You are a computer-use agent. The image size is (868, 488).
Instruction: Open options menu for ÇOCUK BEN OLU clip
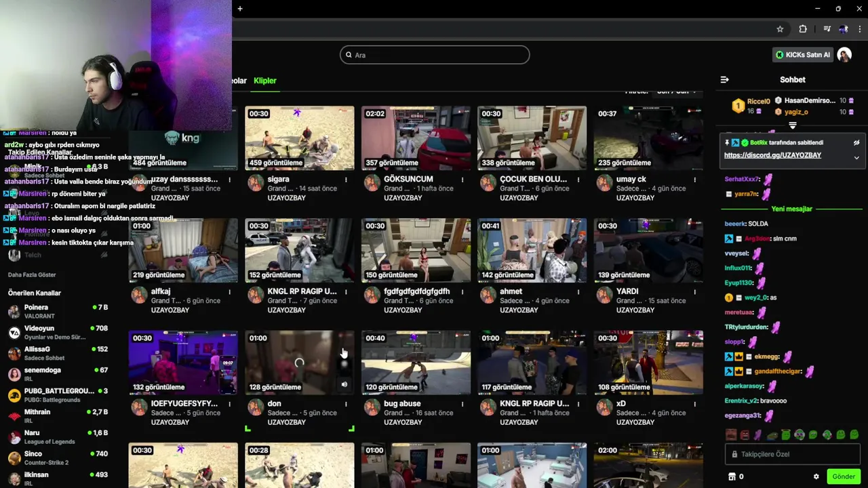(578, 180)
